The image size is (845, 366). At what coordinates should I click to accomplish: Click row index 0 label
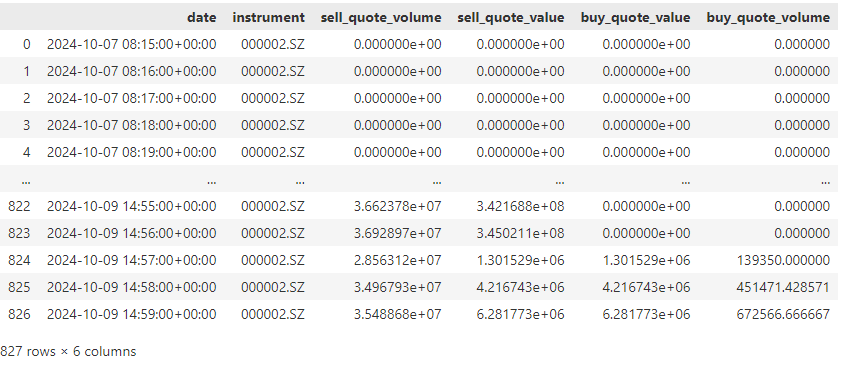(27, 44)
